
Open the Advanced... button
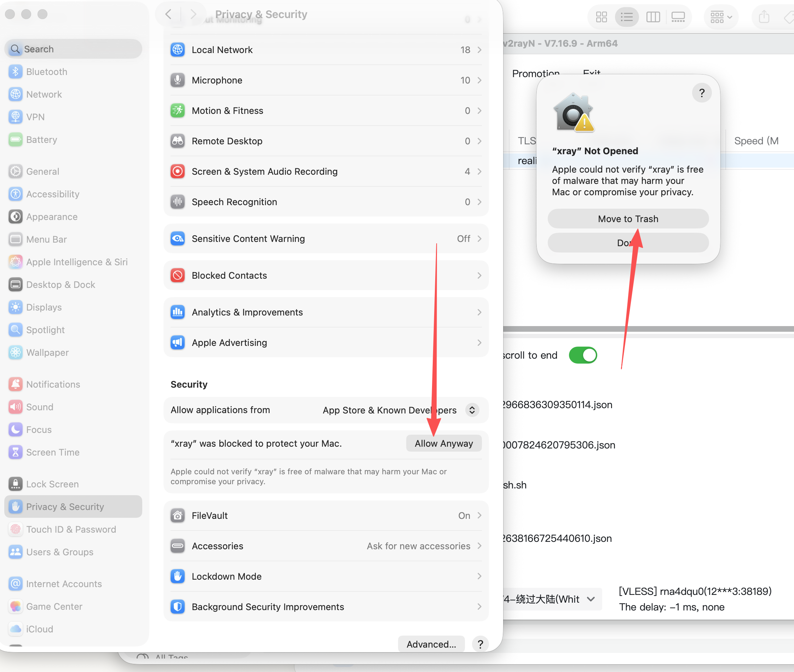(x=431, y=644)
